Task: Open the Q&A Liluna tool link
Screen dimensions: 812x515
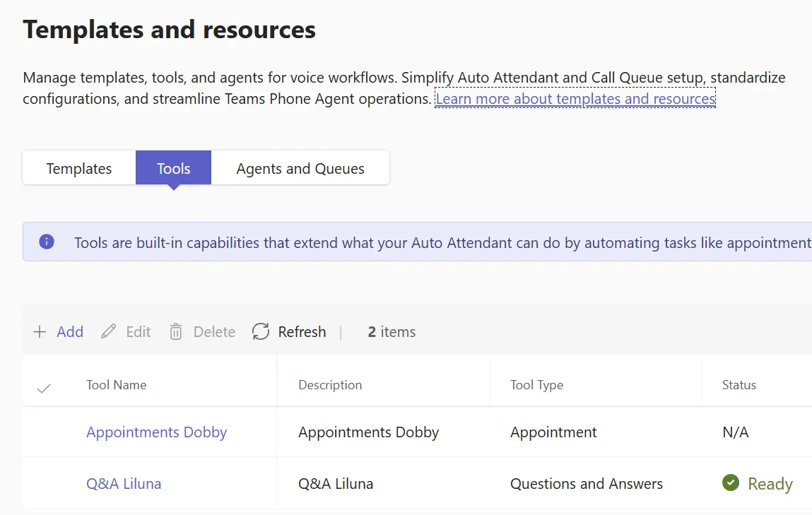Action: (x=124, y=483)
